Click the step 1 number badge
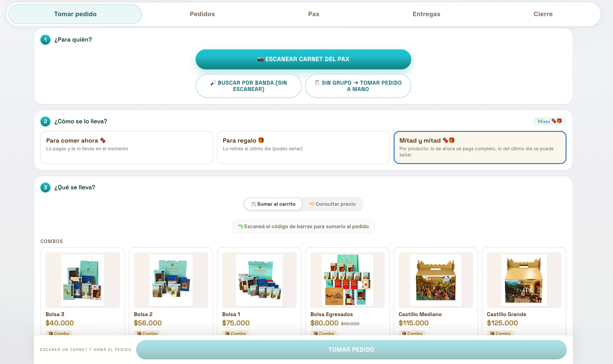Image resolution: width=613 pixels, height=364 pixels. (x=45, y=40)
